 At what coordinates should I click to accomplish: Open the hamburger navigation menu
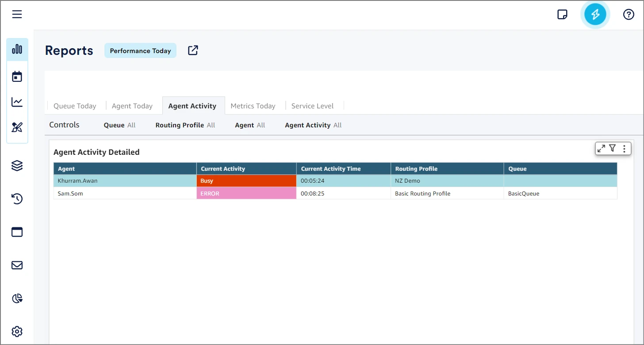17,15
